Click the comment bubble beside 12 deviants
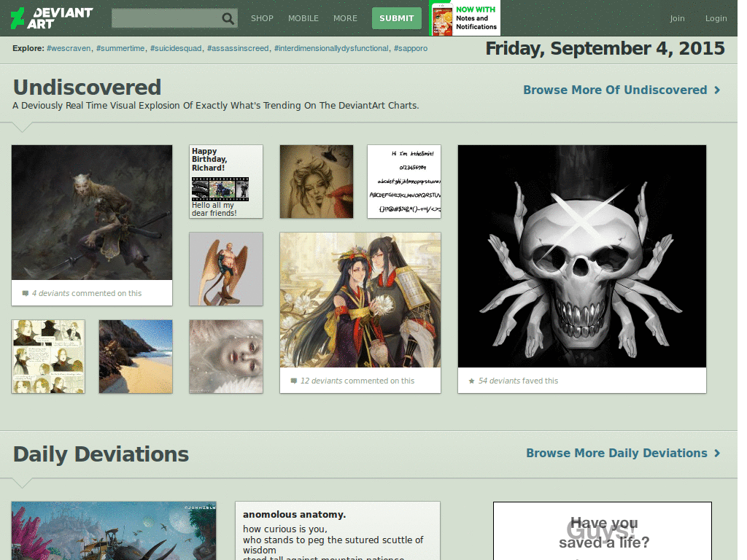The width and height of the screenshot is (747, 560). 294,381
